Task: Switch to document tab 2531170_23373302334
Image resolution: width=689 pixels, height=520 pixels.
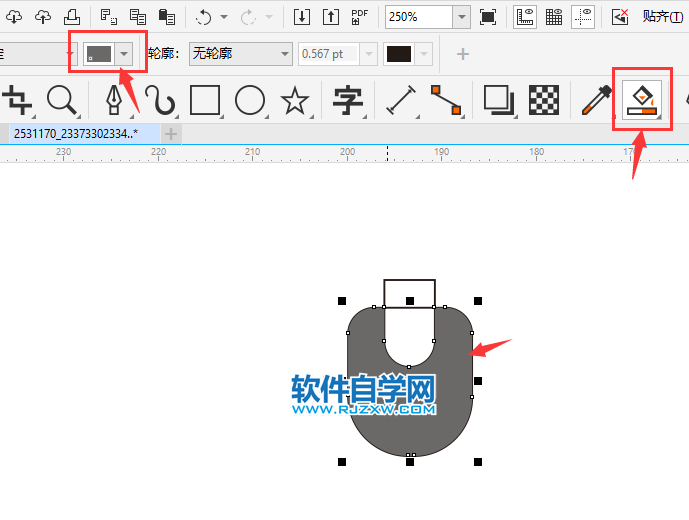Action: pyautogui.click(x=84, y=134)
